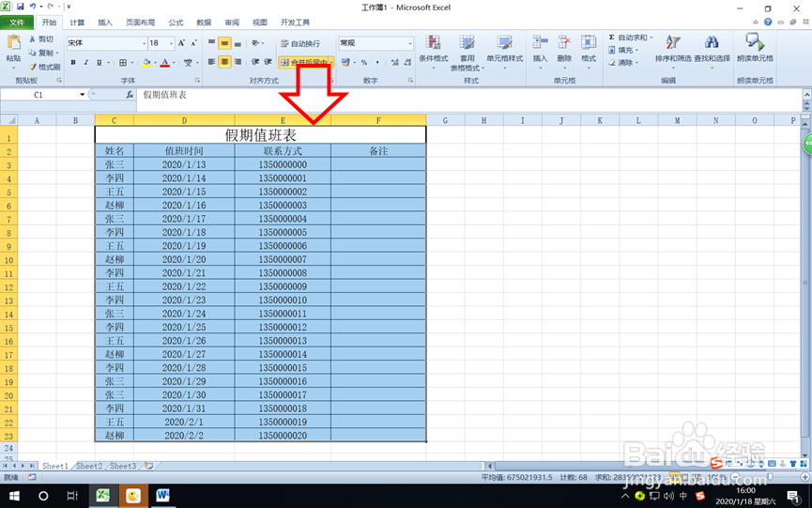Toggle center horizontal alignment
The width and height of the screenshot is (812, 508).
pos(224,62)
